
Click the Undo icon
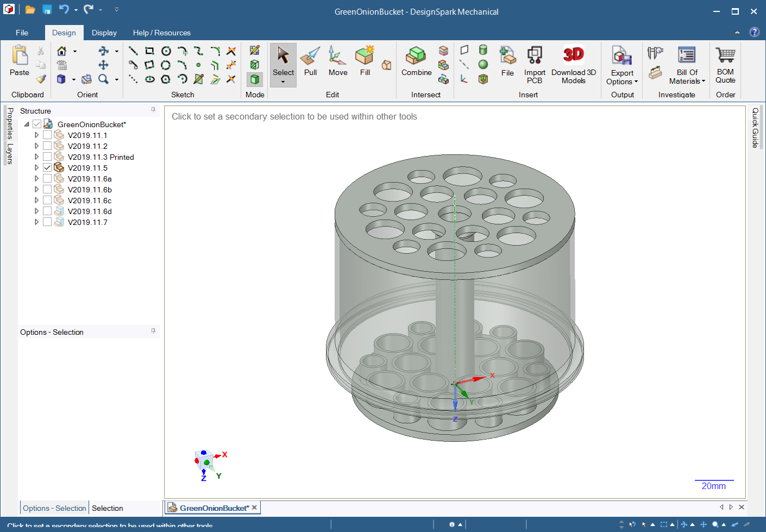coord(64,10)
